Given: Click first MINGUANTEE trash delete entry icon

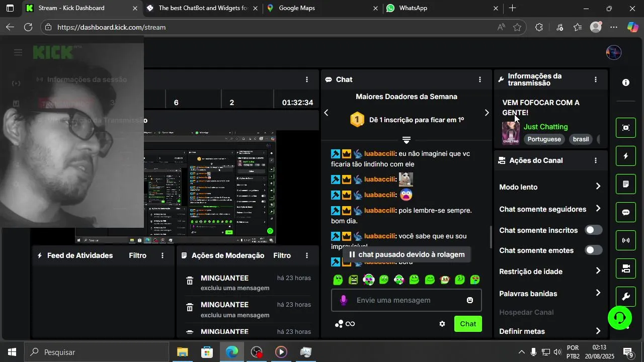Looking at the screenshot, I should point(190,281).
